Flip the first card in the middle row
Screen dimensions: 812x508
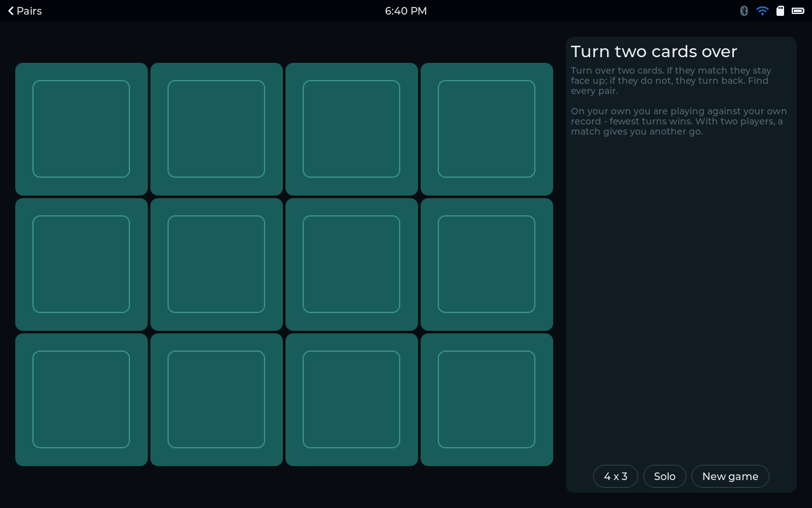click(81, 264)
